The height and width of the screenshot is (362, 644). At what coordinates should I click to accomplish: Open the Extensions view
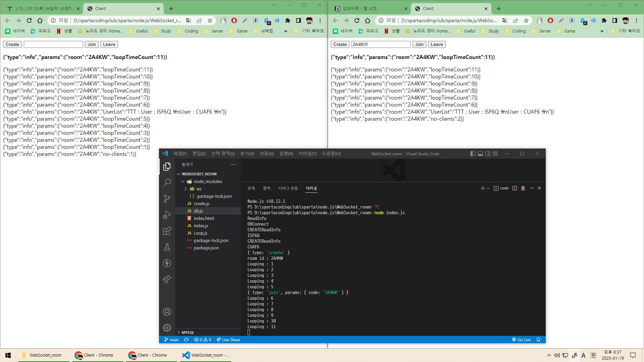(x=167, y=231)
